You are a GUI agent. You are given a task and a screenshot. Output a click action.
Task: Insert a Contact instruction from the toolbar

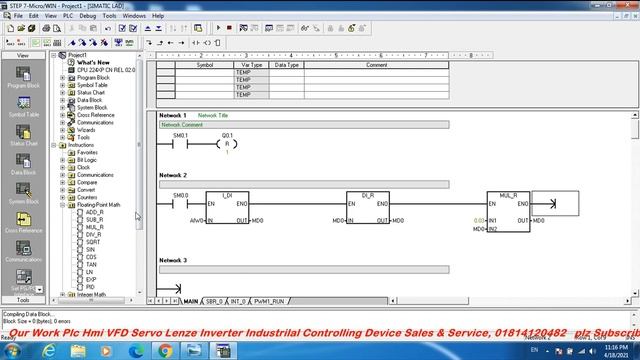pyautogui.click(x=196, y=42)
